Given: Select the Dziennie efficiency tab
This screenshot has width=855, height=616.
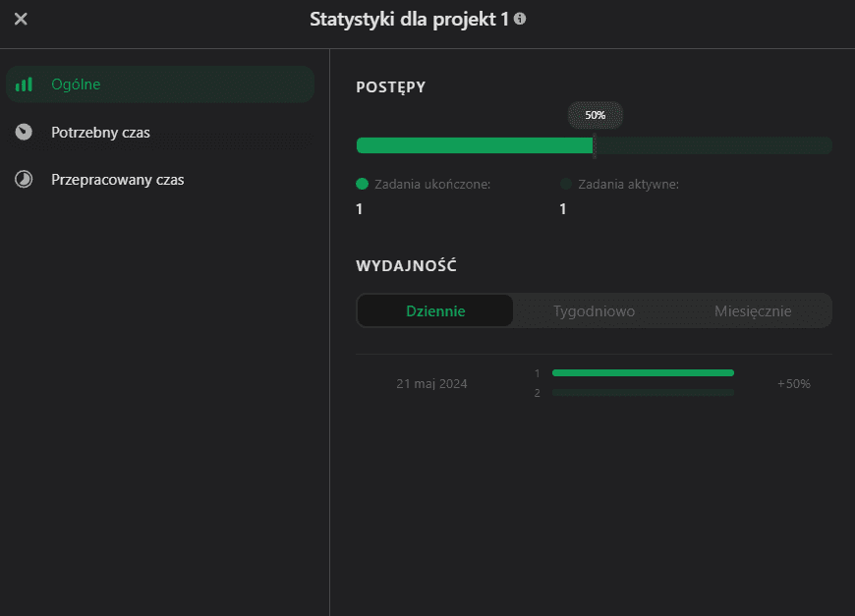Looking at the screenshot, I should click(x=435, y=311).
